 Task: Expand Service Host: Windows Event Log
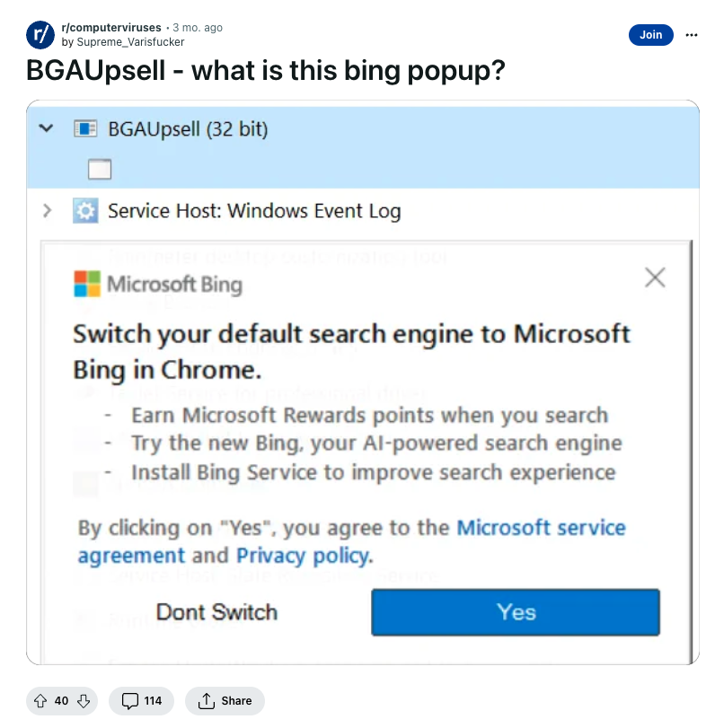pos(47,211)
